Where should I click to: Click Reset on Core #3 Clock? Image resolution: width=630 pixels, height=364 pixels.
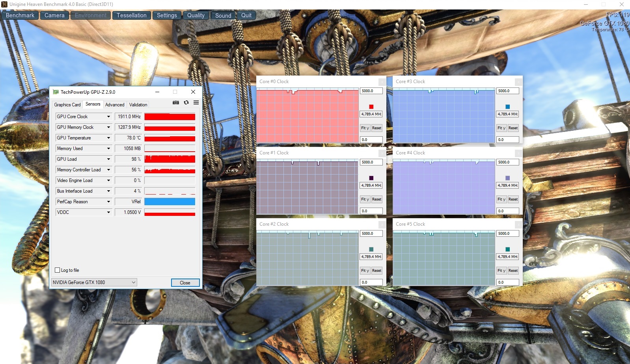click(x=513, y=128)
